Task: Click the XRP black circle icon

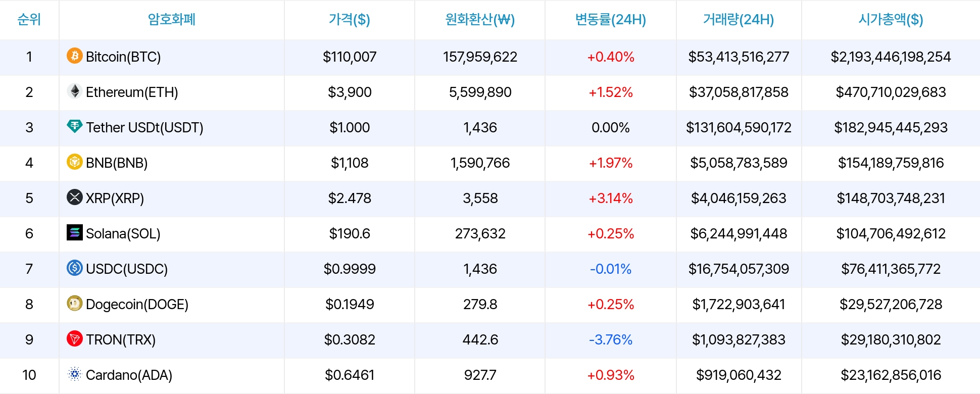Action: [x=75, y=197]
